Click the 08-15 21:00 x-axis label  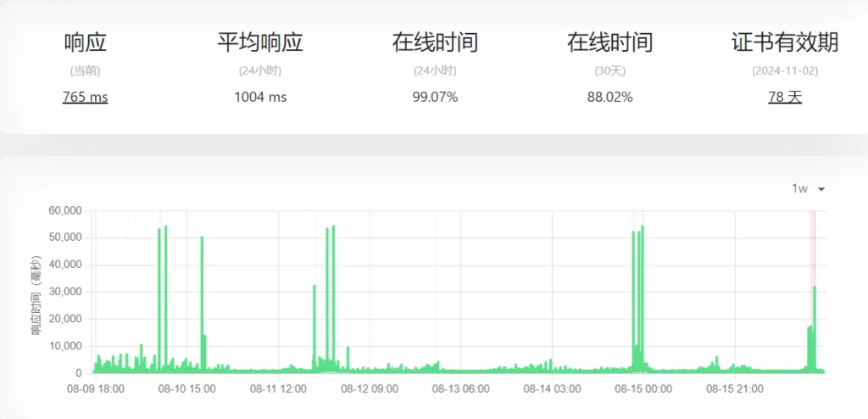coord(735,389)
